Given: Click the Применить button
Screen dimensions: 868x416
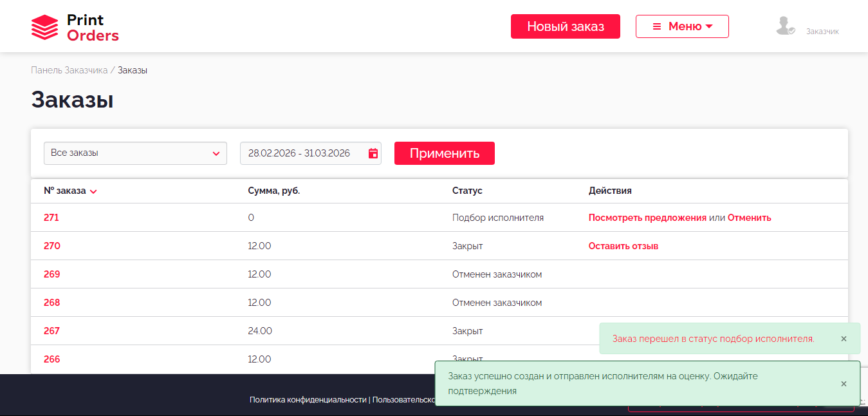Looking at the screenshot, I should 444,153.
